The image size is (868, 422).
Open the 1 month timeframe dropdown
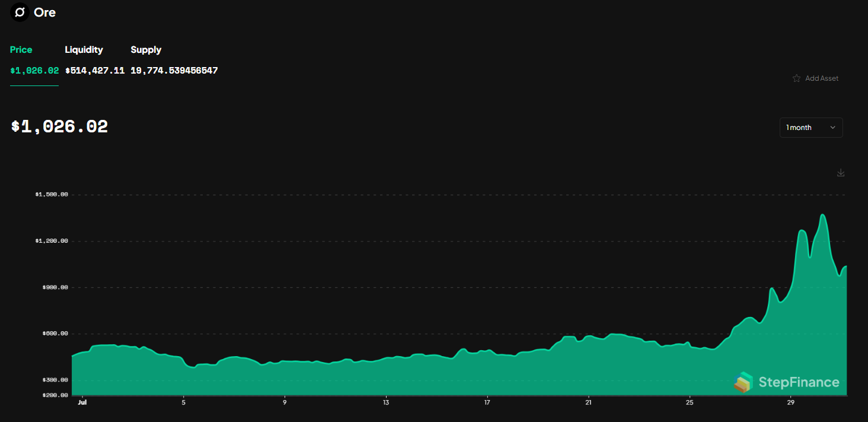(810, 127)
